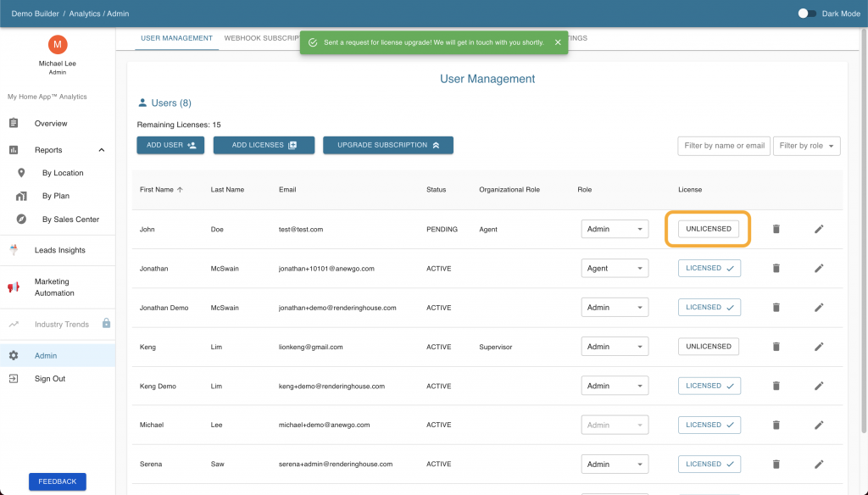Click the FEEDBACK button
Screen dimensions: 868x495
tap(58, 481)
